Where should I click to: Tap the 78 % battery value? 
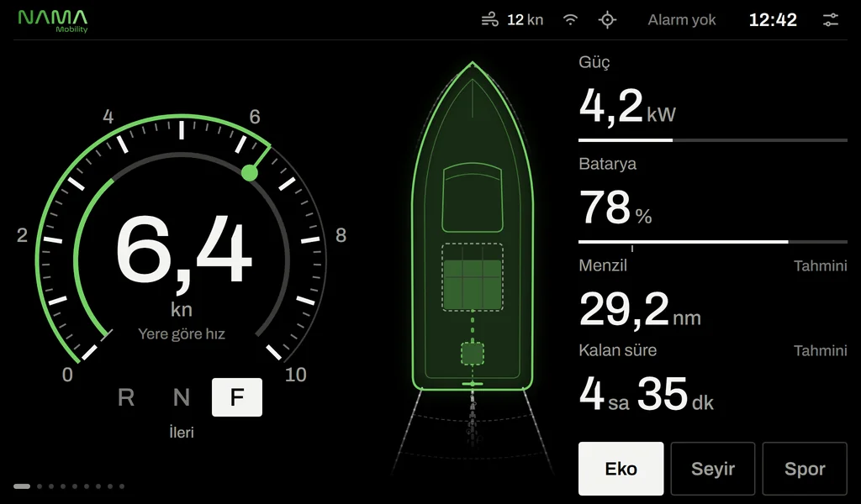[615, 207]
